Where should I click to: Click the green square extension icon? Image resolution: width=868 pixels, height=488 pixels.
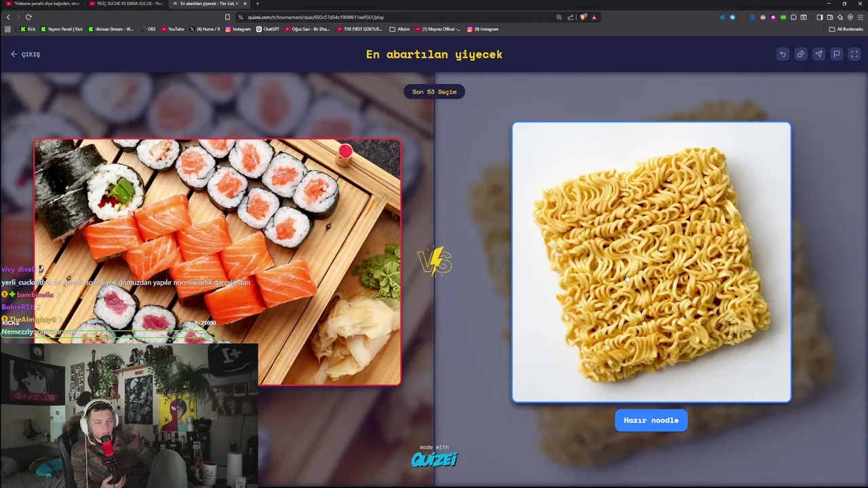pyautogui.click(x=783, y=17)
